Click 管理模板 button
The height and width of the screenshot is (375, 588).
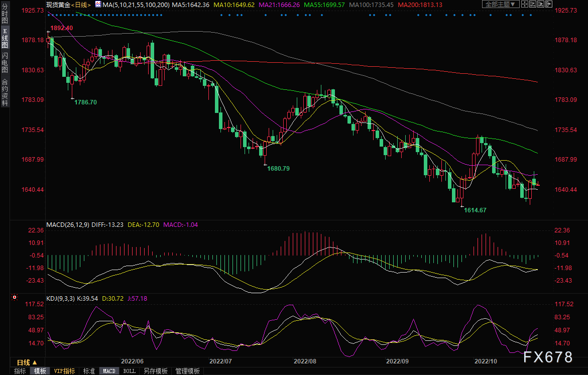(187, 371)
